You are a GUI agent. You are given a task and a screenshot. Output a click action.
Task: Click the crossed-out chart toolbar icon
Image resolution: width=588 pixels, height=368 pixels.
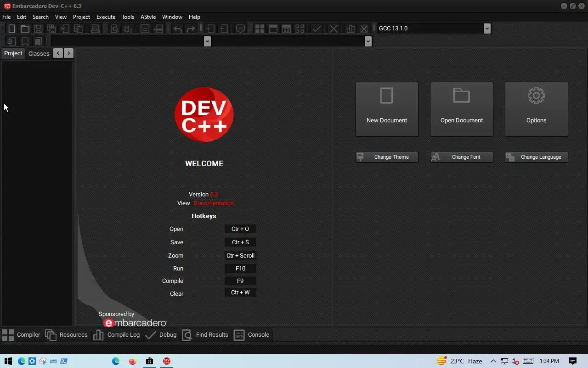point(364,29)
